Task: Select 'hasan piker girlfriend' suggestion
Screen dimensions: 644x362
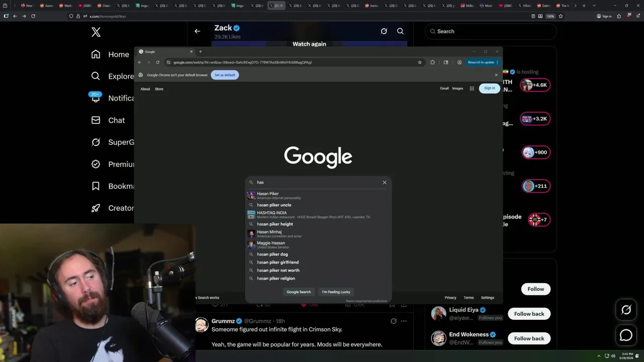Action: click(x=318, y=262)
